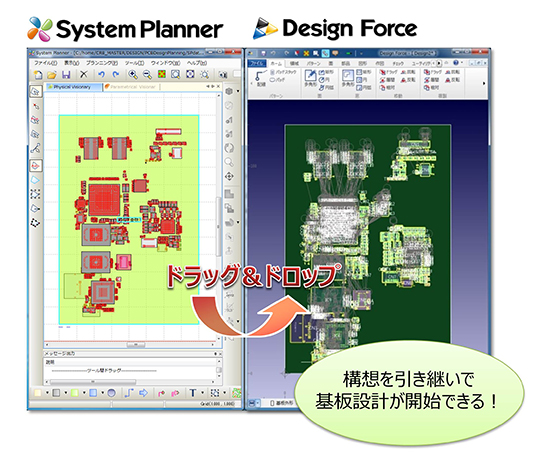The width and height of the screenshot is (540, 460).
Task: Open the ヘルプ menu in System Planner
Action: 197,63
